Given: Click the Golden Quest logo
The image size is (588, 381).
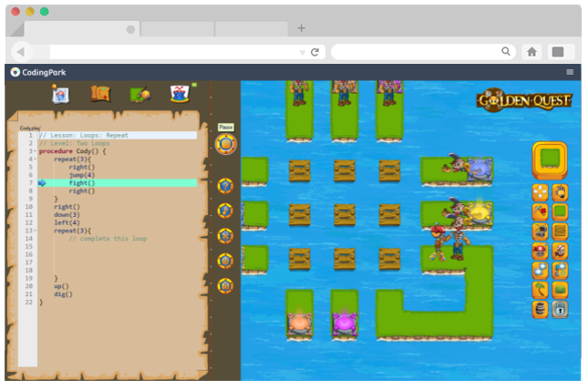Looking at the screenshot, I should [524, 100].
